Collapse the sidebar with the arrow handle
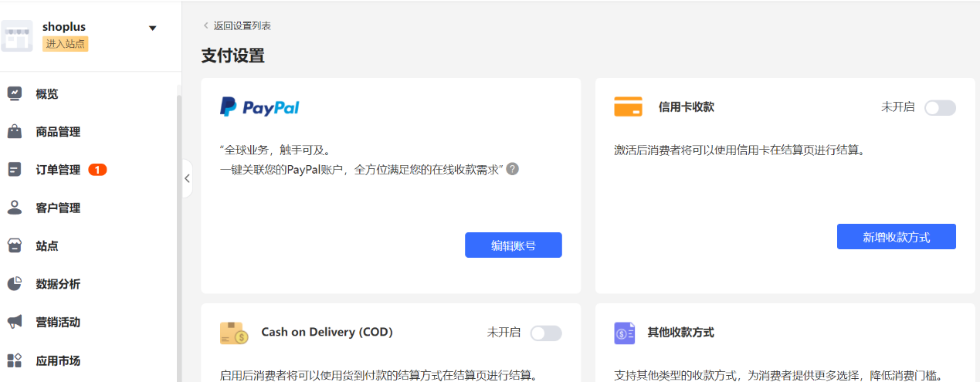Viewport: 980px width, 382px height. pyautogui.click(x=187, y=178)
